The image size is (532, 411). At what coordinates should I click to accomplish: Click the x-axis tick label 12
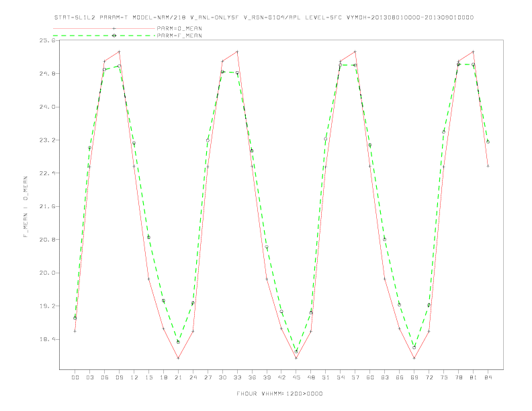(134, 377)
